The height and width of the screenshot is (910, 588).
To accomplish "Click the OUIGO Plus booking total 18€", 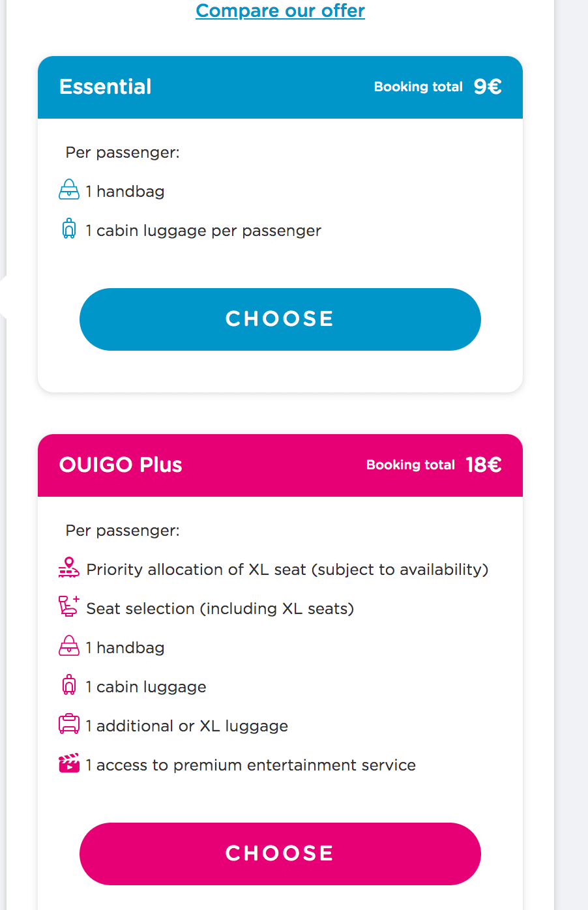I will 484,465.
